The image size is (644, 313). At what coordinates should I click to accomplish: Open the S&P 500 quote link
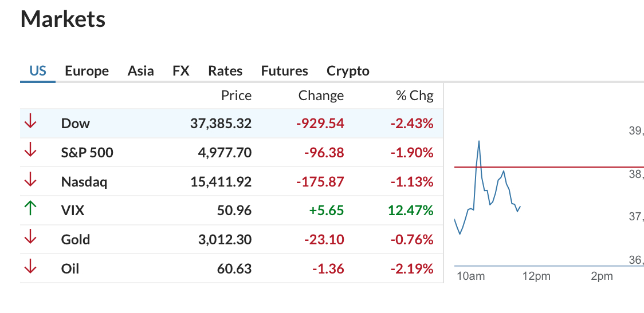click(x=87, y=153)
